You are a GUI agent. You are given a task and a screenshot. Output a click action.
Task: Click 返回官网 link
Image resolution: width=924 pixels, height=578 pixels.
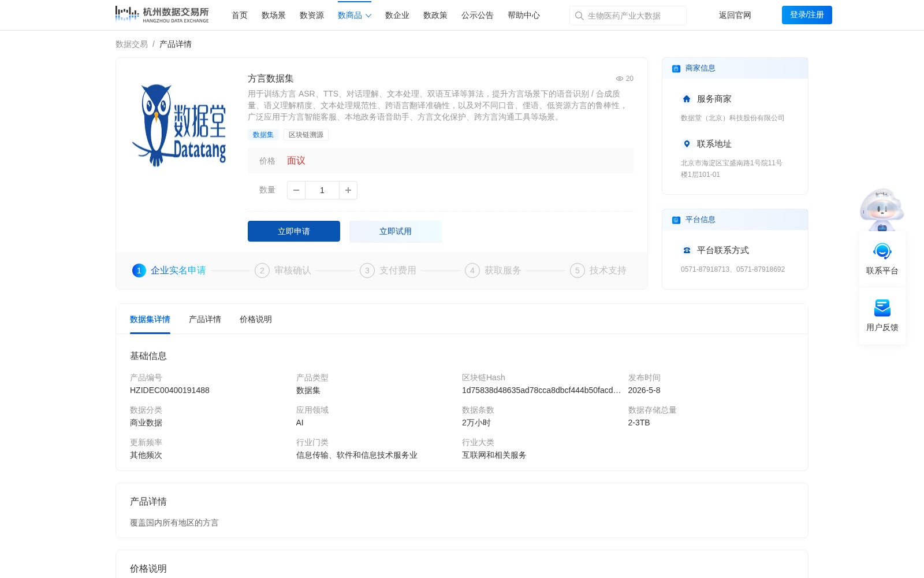click(735, 16)
